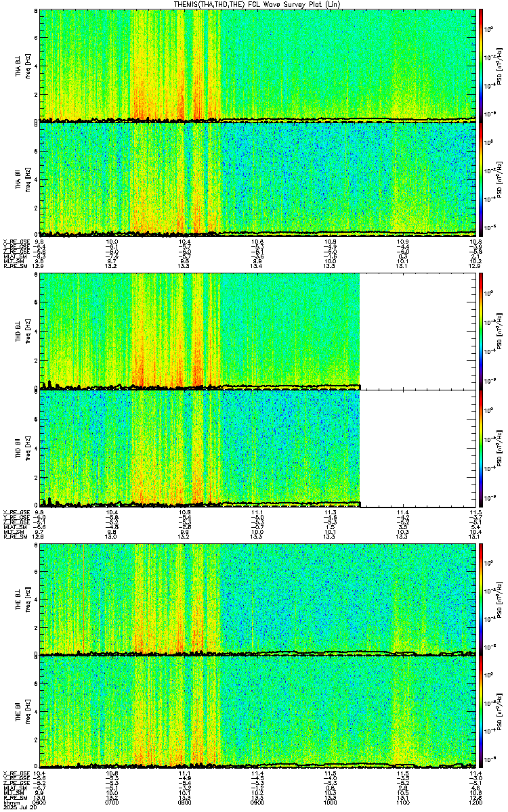Click the THE B-perpendicular PSD color bar

pyautogui.click(x=481, y=599)
